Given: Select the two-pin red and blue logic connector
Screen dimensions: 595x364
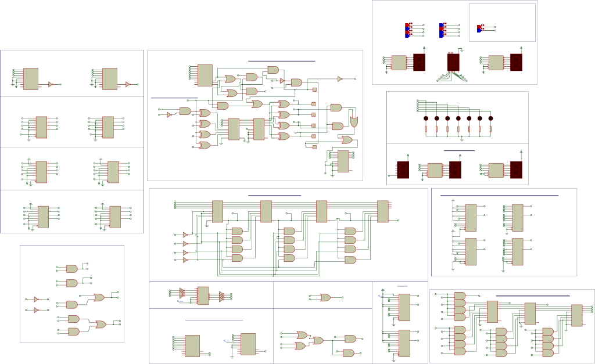Looking at the screenshot, I should click(480, 28).
